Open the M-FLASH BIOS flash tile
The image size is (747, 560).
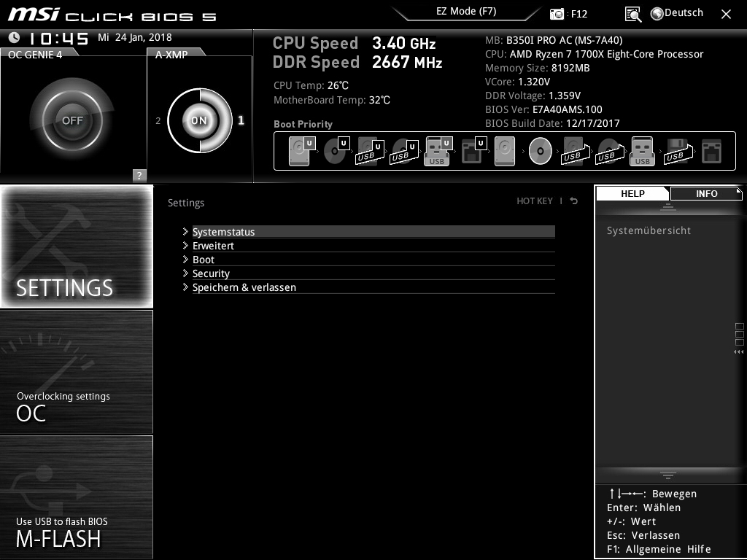77,497
